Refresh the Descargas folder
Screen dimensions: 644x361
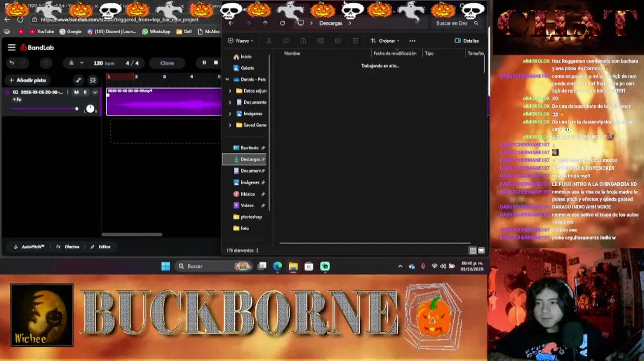point(282,23)
